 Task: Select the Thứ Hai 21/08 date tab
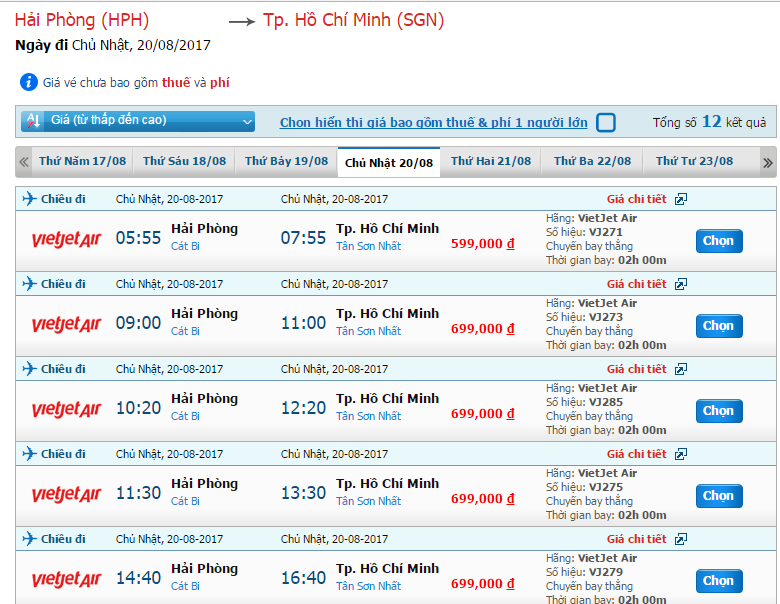click(491, 161)
